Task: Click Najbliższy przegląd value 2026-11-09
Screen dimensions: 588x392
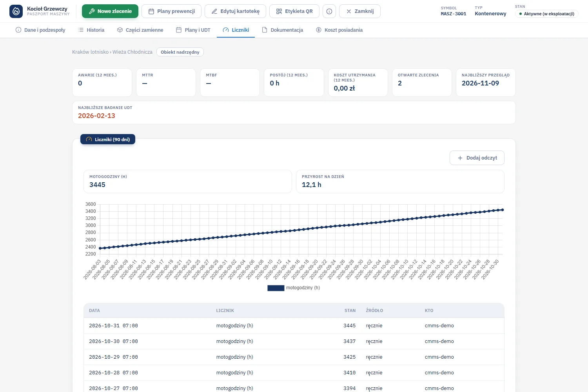Action: (480, 83)
